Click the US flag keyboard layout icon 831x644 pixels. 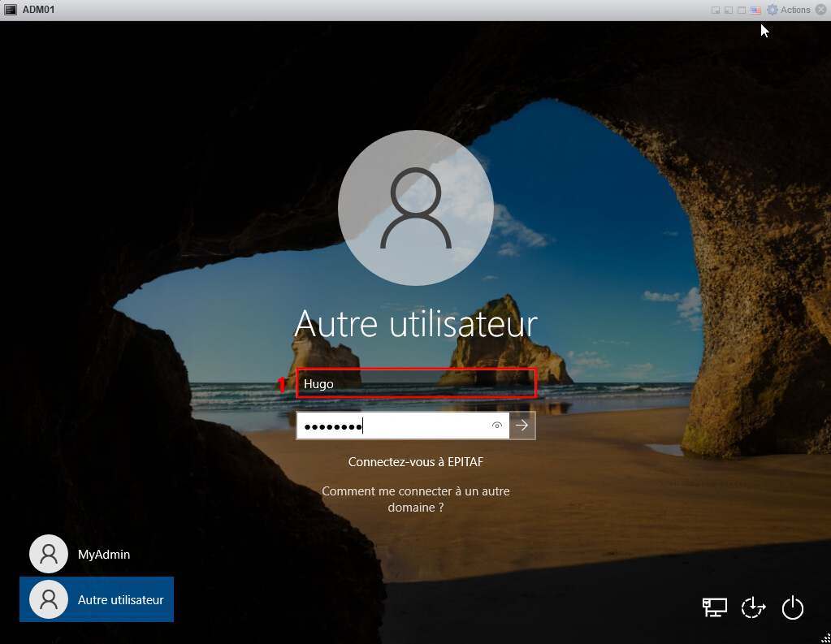[755, 11]
